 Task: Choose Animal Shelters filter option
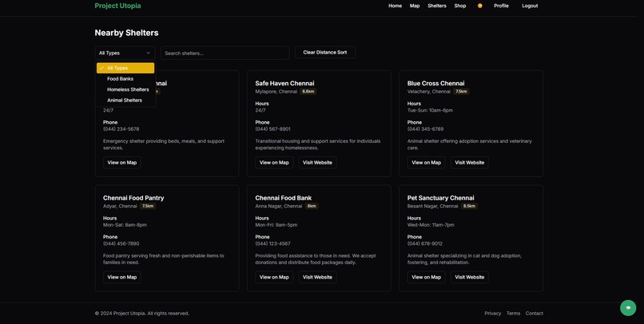(x=125, y=100)
